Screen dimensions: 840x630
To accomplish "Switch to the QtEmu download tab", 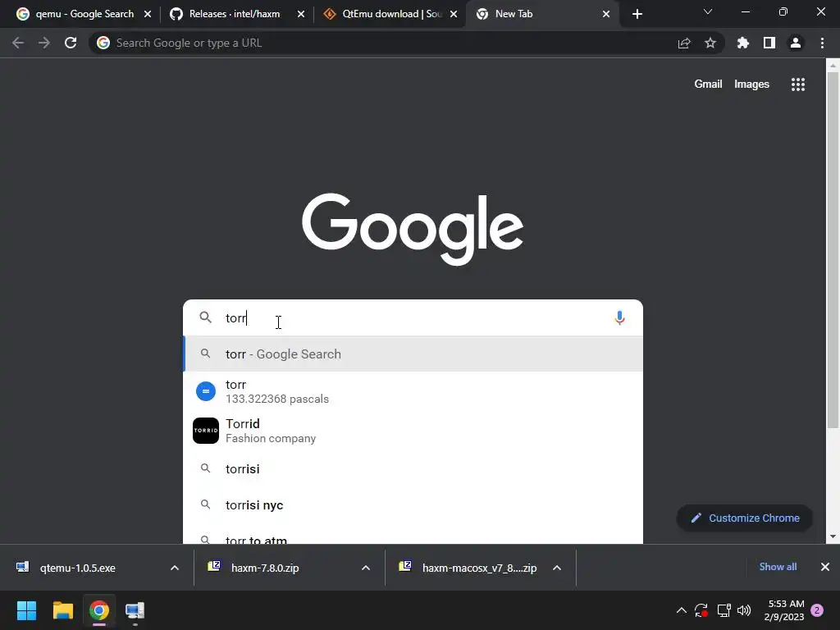I will point(391,14).
